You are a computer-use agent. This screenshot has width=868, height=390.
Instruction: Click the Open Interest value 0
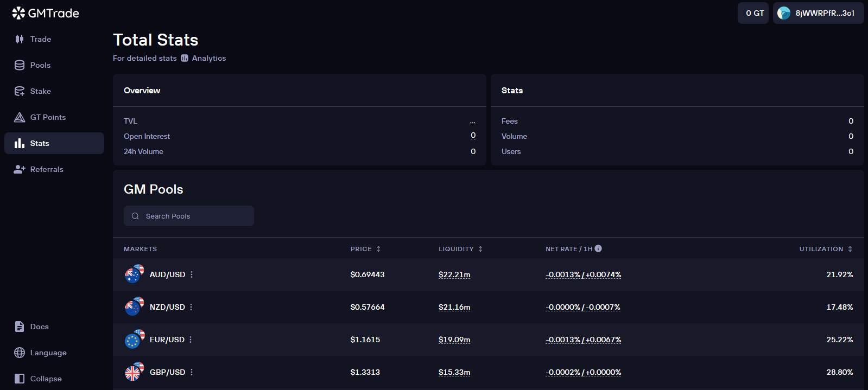click(473, 136)
